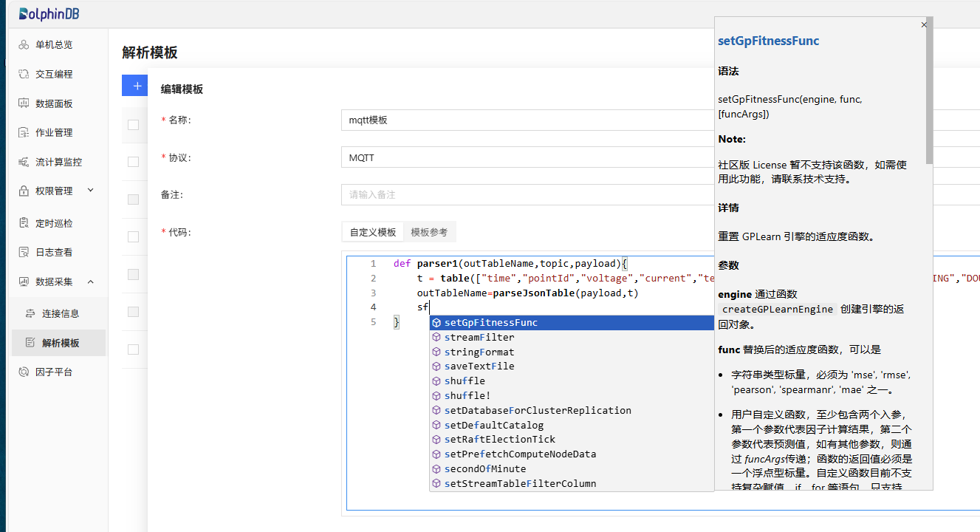The height and width of the screenshot is (532, 980).
Task: Close the setGpFitnessFunc documentation popup
Action: pyautogui.click(x=924, y=24)
